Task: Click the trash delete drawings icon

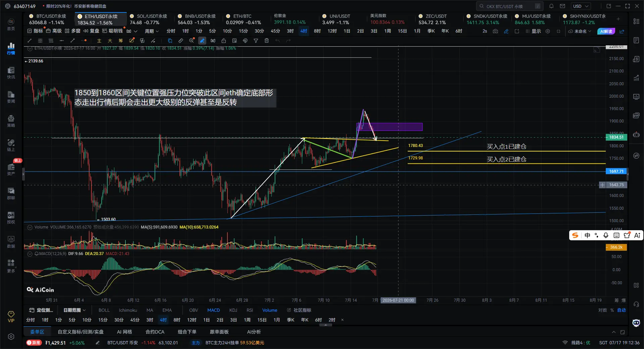Action: [267, 41]
